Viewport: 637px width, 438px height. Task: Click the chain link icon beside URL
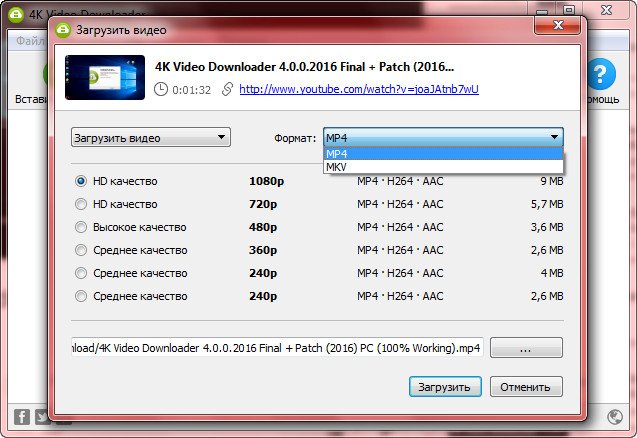pyautogui.click(x=228, y=89)
